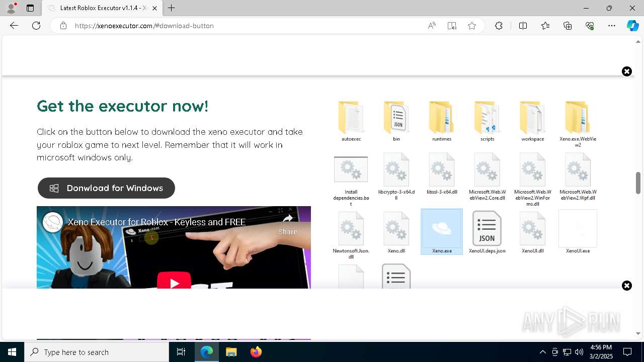This screenshot has width=644, height=362.
Task: Click the browser back arrow
Action: coord(14,26)
